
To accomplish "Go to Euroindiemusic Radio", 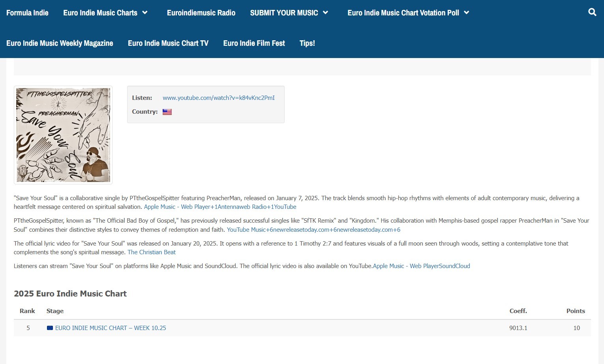I will pos(201,13).
